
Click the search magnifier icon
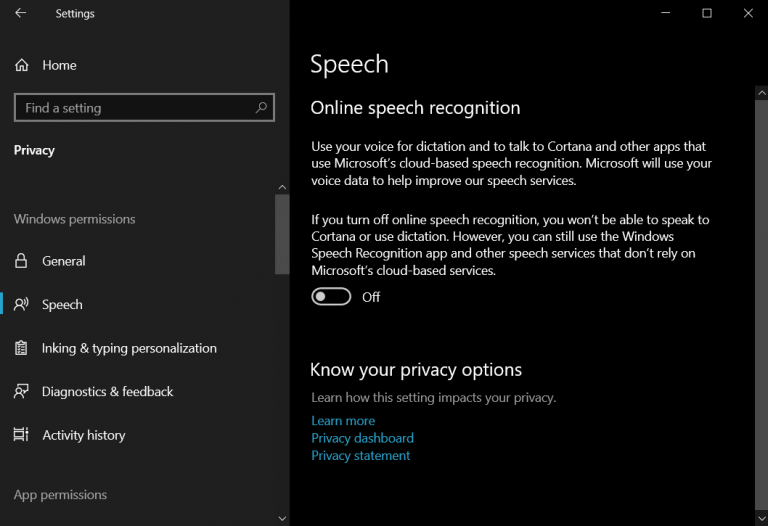(261, 107)
